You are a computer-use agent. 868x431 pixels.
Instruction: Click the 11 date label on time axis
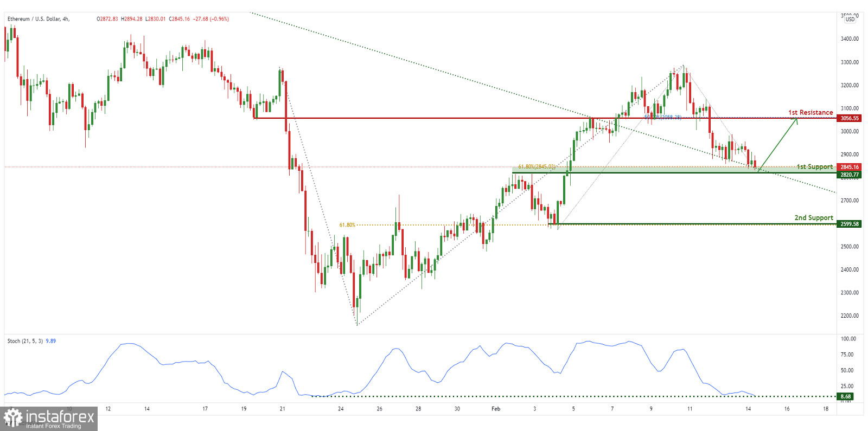click(690, 409)
